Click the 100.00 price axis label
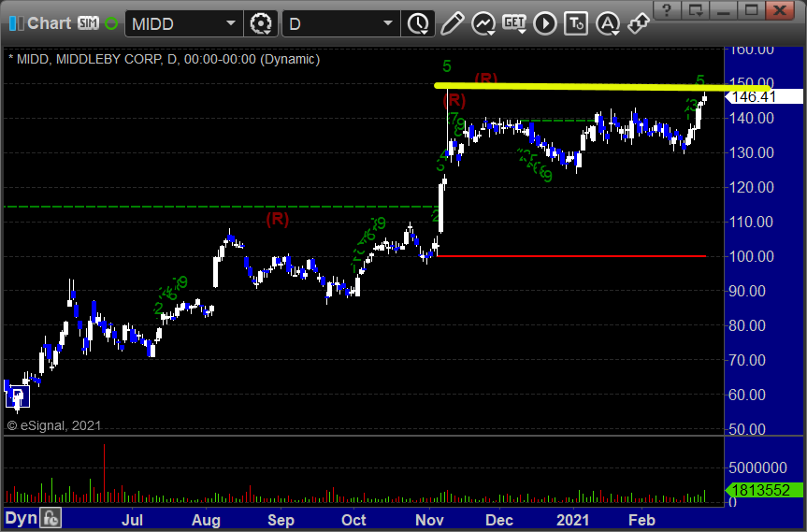 pyautogui.click(x=752, y=256)
